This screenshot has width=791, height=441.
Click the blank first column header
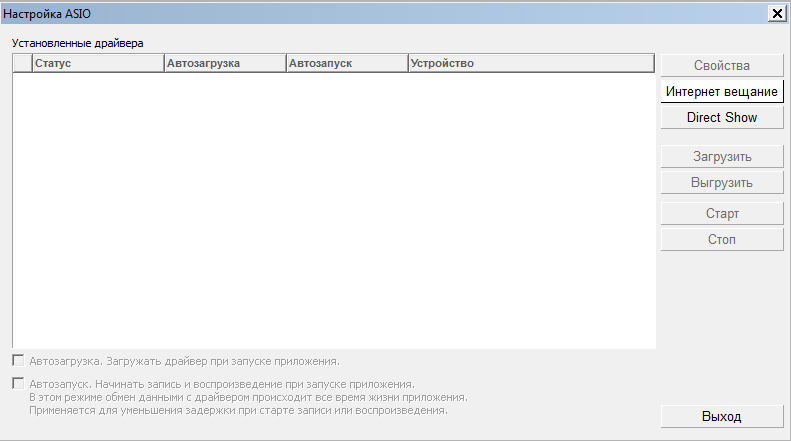22,64
